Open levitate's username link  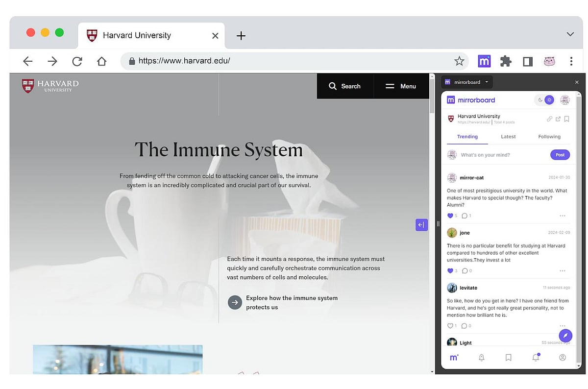point(468,288)
